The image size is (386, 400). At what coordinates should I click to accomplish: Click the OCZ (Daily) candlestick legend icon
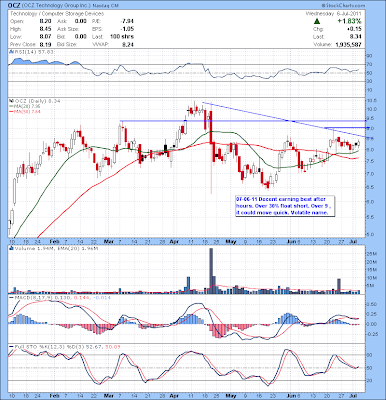pos(11,101)
